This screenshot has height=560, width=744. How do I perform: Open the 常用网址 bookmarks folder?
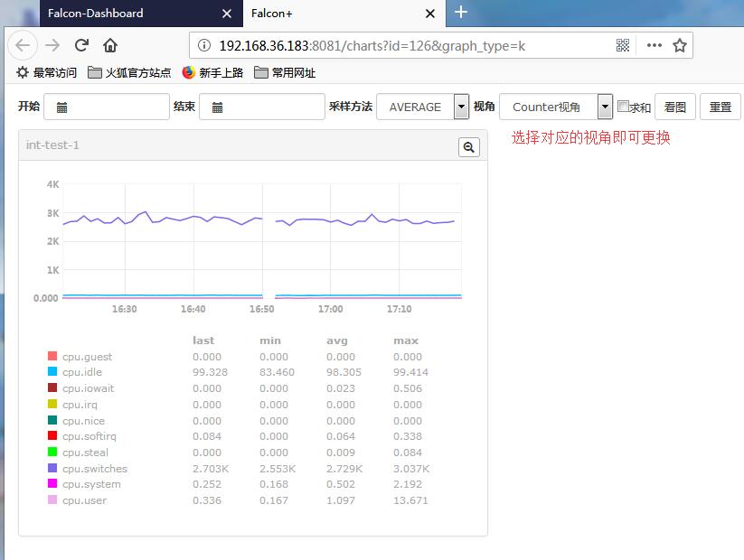(x=285, y=72)
